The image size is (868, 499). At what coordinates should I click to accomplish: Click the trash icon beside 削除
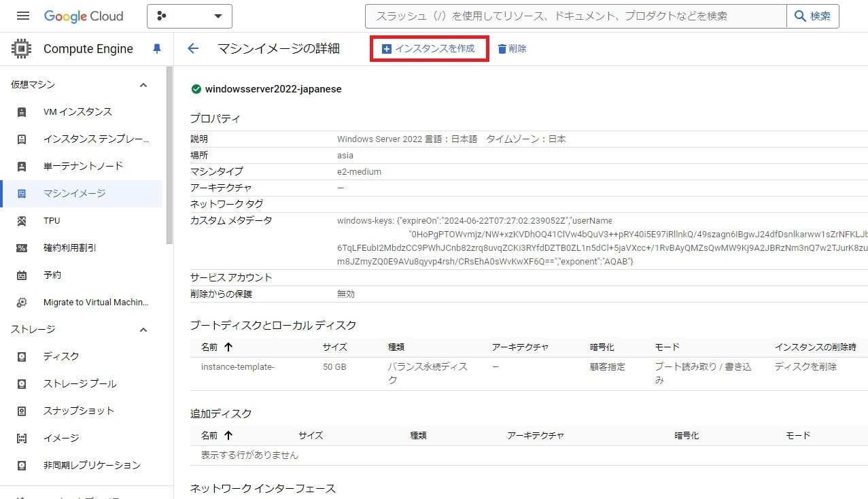click(x=502, y=49)
